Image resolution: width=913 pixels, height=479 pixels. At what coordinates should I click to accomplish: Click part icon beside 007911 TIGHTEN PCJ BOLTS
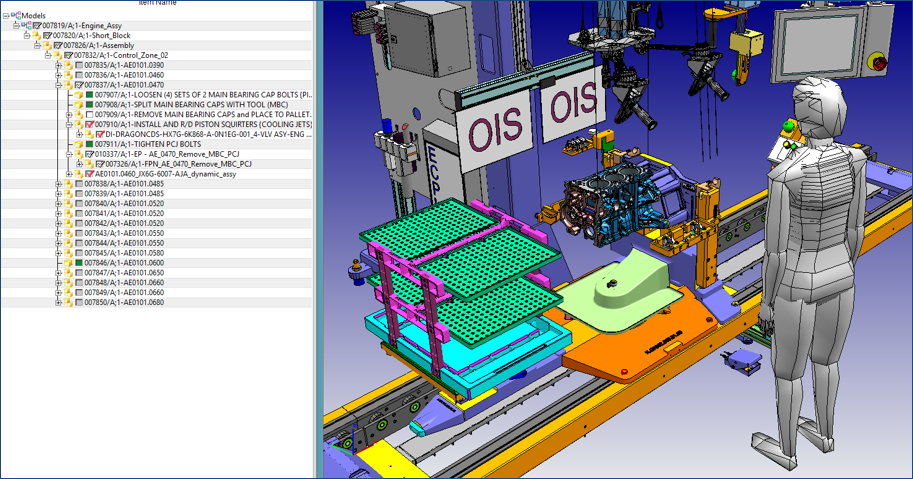pos(79,144)
